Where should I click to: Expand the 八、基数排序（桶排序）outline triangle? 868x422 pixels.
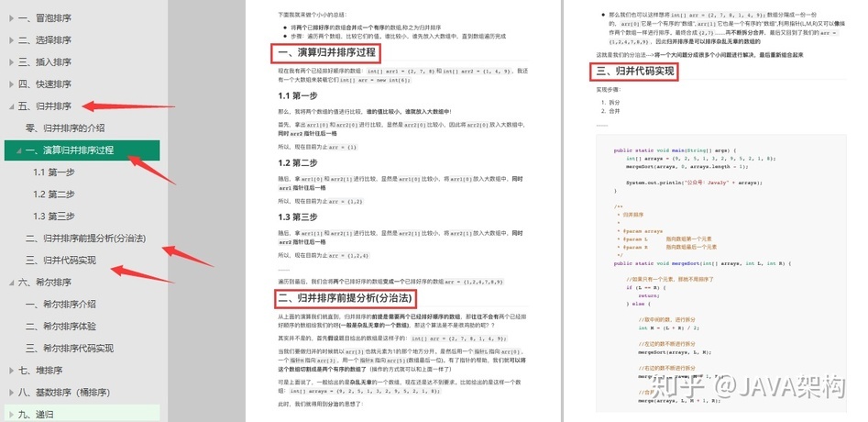(x=11, y=393)
